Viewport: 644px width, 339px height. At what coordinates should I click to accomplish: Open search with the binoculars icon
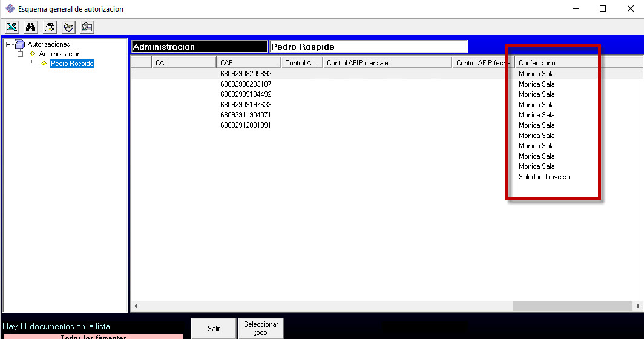tap(31, 27)
